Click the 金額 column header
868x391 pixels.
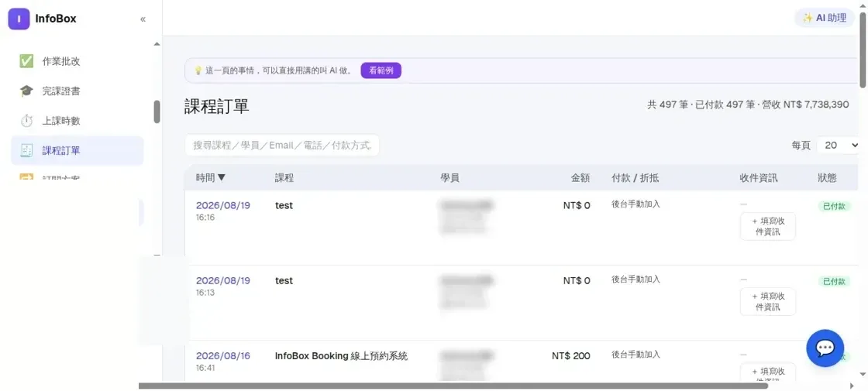580,178
